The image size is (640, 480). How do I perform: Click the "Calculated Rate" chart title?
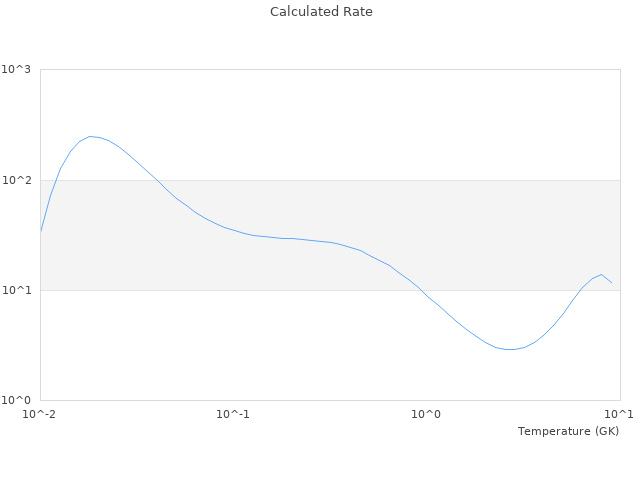coord(320,12)
